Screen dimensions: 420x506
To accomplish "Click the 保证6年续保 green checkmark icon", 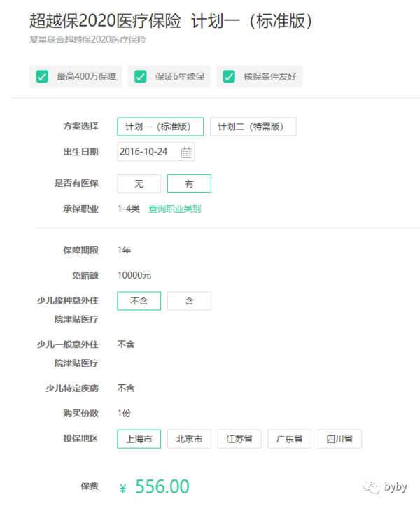I will [x=141, y=76].
